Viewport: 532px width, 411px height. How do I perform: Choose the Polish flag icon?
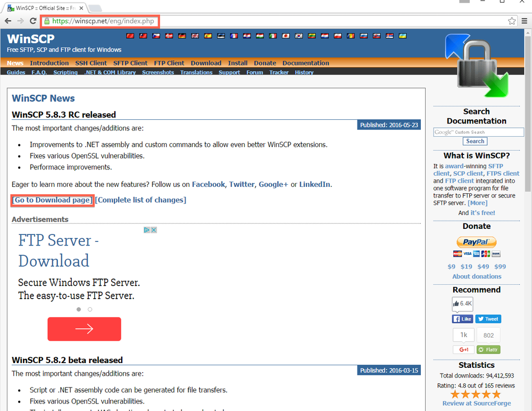point(338,36)
